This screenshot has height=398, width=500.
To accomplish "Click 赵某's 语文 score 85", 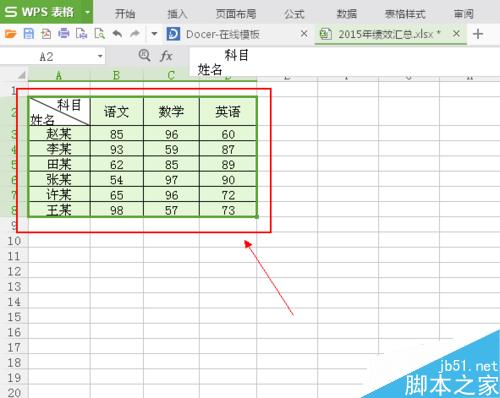I will pyautogui.click(x=117, y=133).
